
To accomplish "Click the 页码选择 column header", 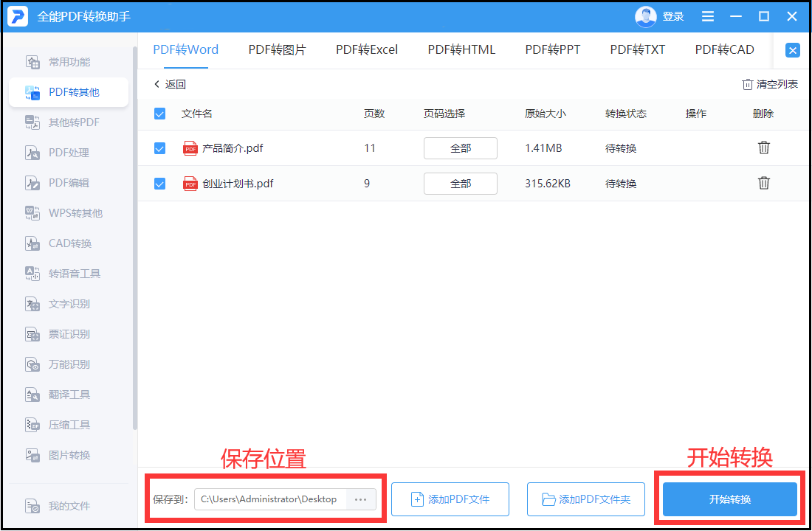I will click(444, 114).
